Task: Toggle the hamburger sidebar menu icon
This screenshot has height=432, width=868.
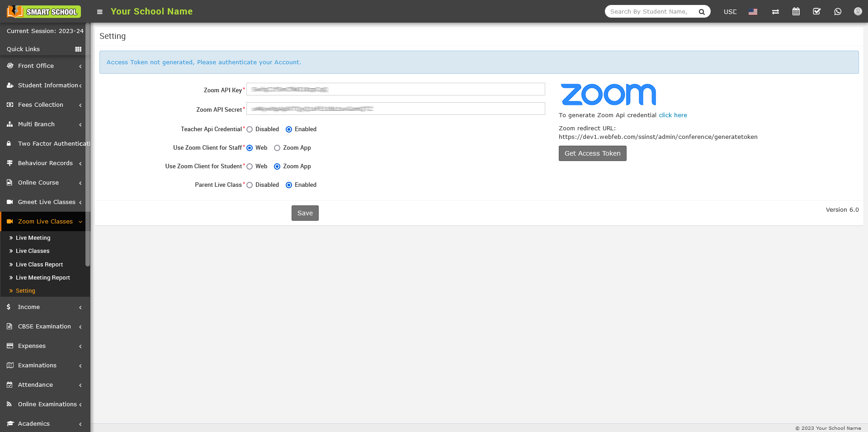Action: click(100, 12)
